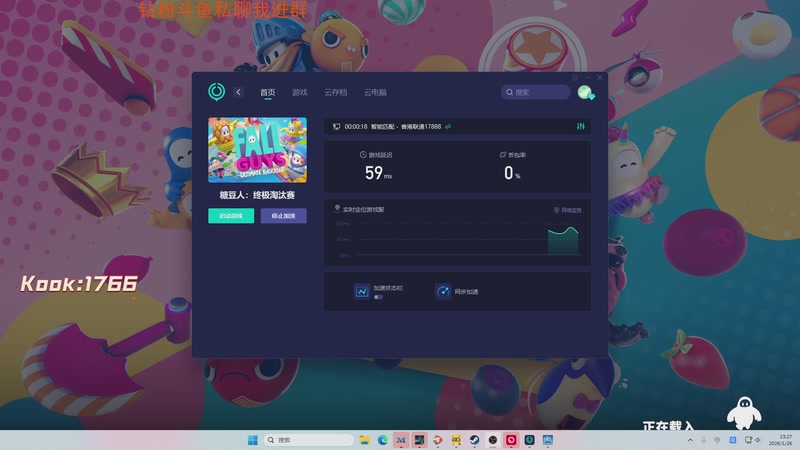Screen dimensions: 800x450
Task: Expand the system tray hidden icons chevron
Action: point(690,440)
